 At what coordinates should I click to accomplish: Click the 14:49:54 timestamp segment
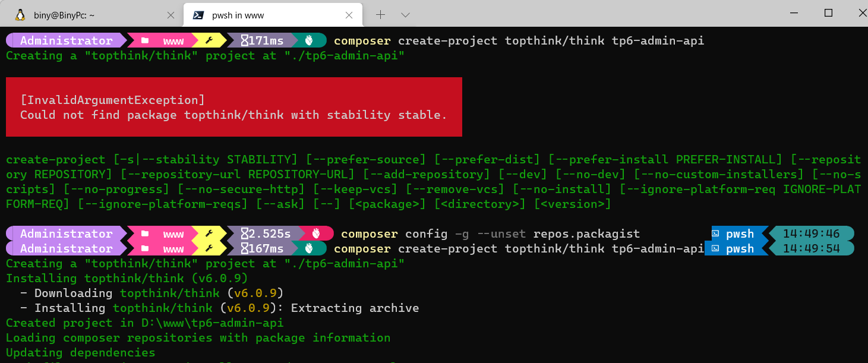pos(810,248)
